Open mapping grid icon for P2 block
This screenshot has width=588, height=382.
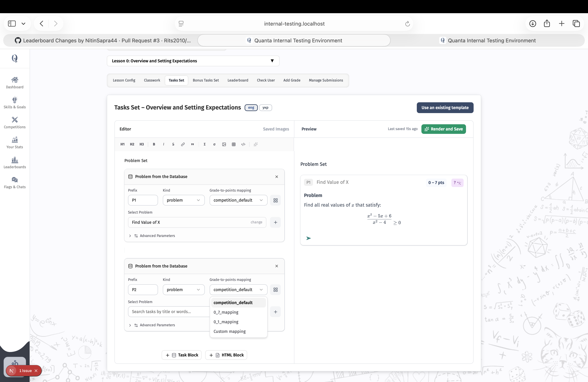275,290
